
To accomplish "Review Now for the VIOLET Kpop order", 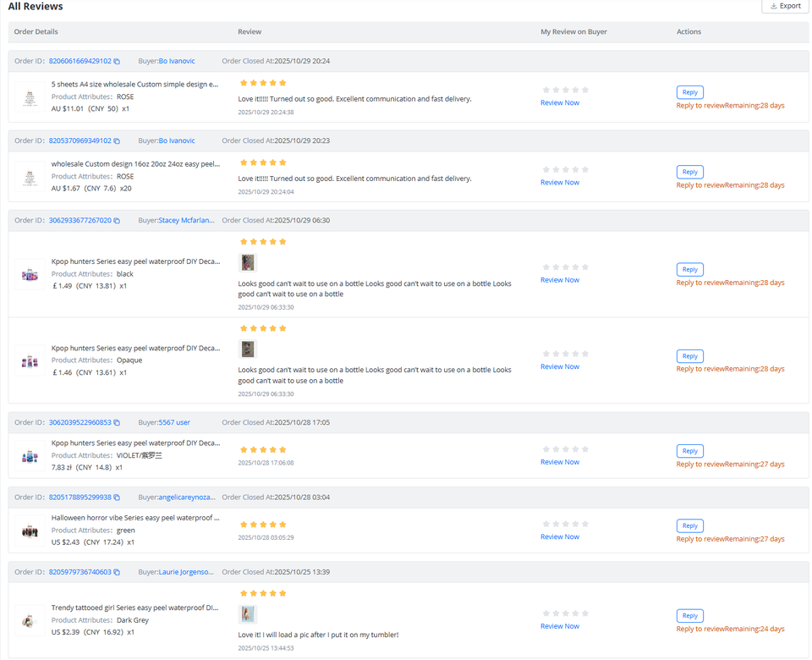I will click(x=559, y=462).
